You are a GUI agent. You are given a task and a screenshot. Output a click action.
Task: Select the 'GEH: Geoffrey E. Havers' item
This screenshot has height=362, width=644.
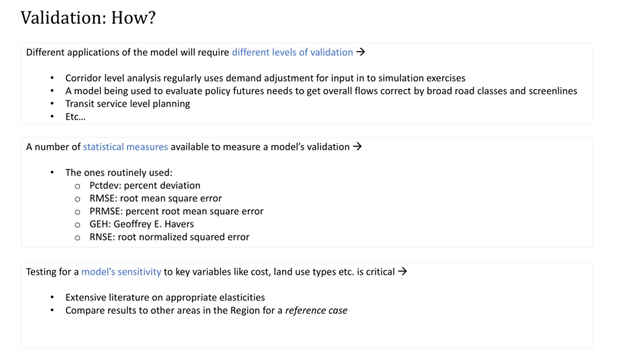point(142,224)
